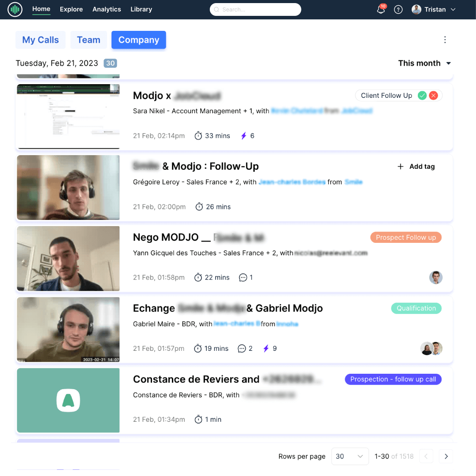Switch to the Team tab
This screenshot has height=476, width=476.
click(x=88, y=40)
